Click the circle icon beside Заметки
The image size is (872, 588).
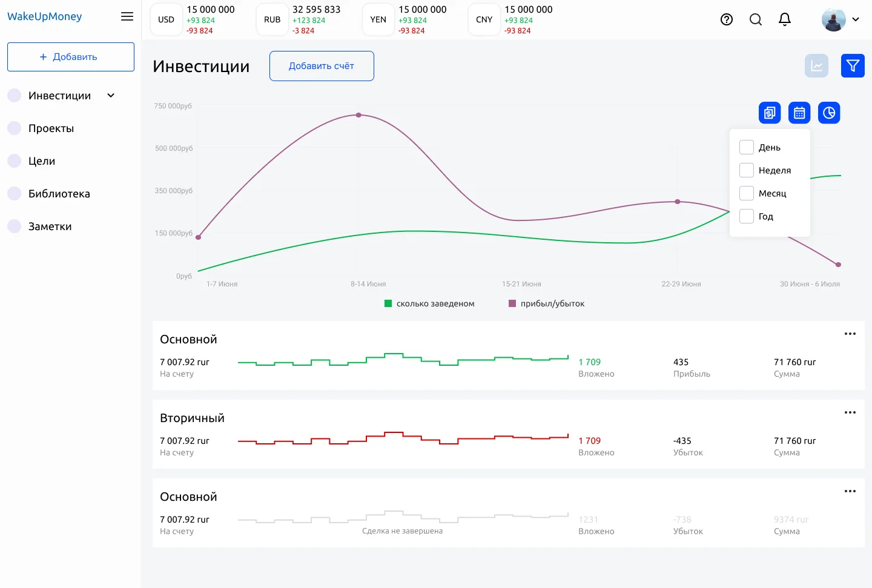coord(14,226)
